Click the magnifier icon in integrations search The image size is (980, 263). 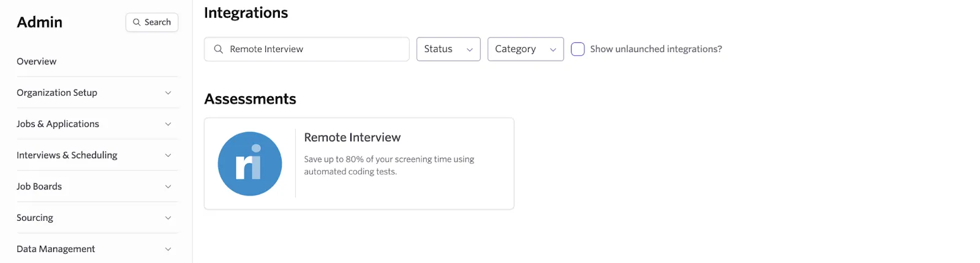(218, 49)
